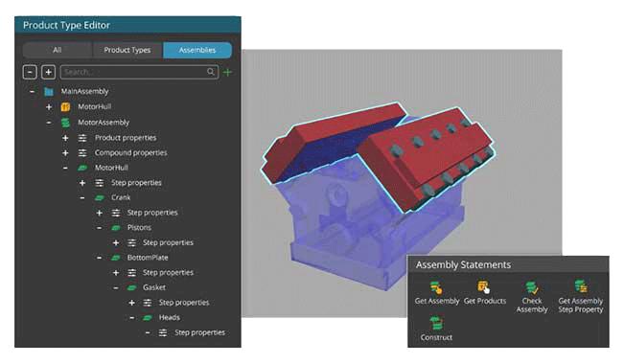Click the green MotorAssembly icon

(66, 123)
